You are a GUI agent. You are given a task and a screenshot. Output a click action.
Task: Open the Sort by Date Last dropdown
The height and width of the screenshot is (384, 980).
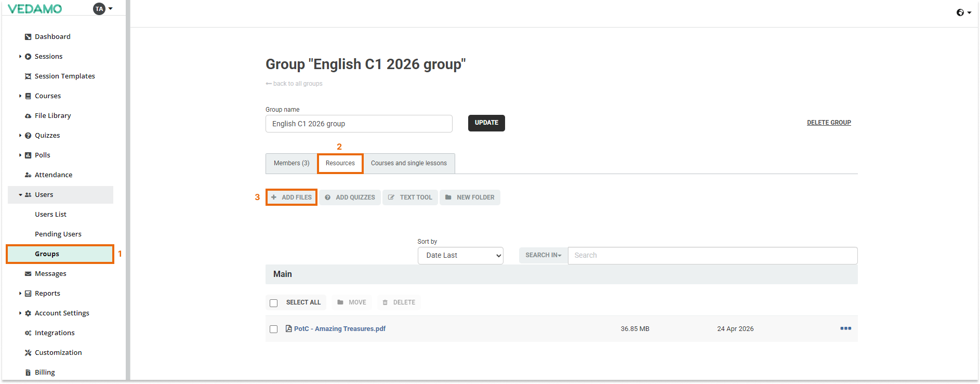460,256
